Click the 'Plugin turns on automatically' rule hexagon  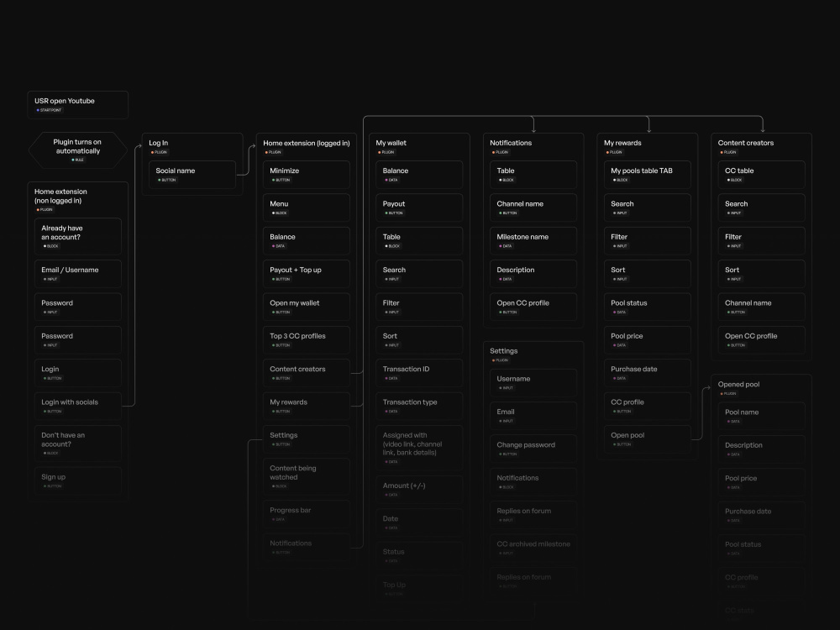click(x=77, y=150)
